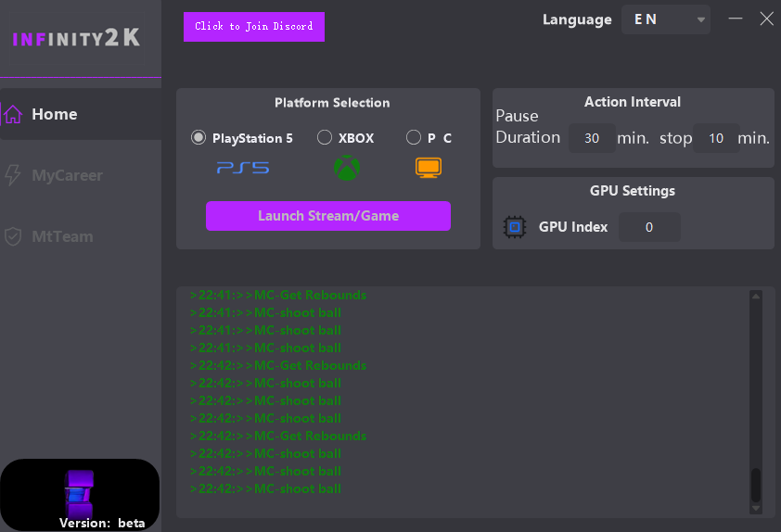Click the purple app logo above Version
Viewport: 781px width, 532px height.
point(79,492)
